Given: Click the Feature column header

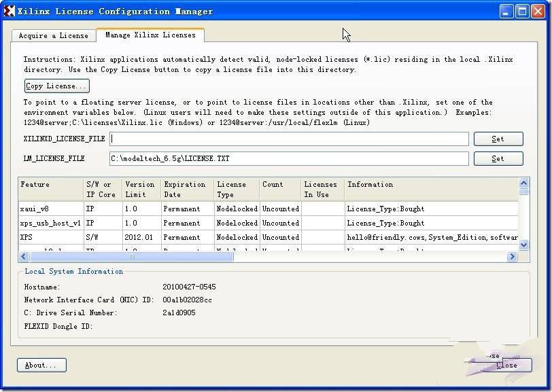Looking at the screenshot, I should click(51, 190).
